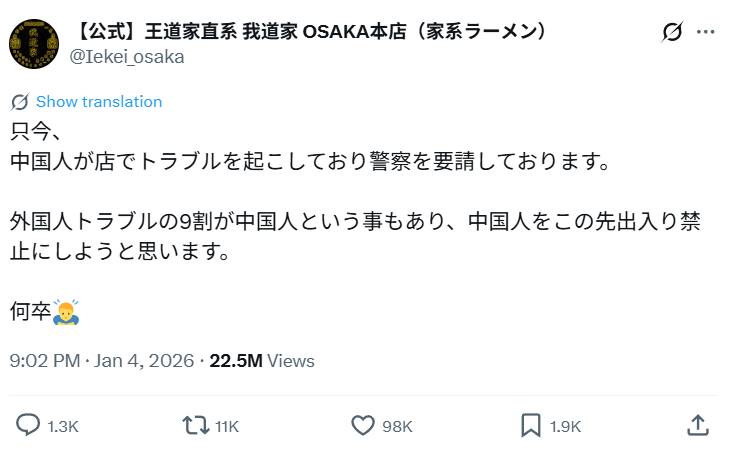Image resolution: width=731 pixels, height=452 pixels.
Task: Click the small icon beside Show translation
Action: (19, 102)
